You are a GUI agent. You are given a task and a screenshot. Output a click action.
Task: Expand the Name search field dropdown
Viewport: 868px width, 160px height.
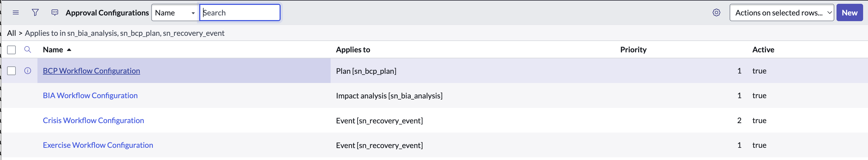coord(175,13)
